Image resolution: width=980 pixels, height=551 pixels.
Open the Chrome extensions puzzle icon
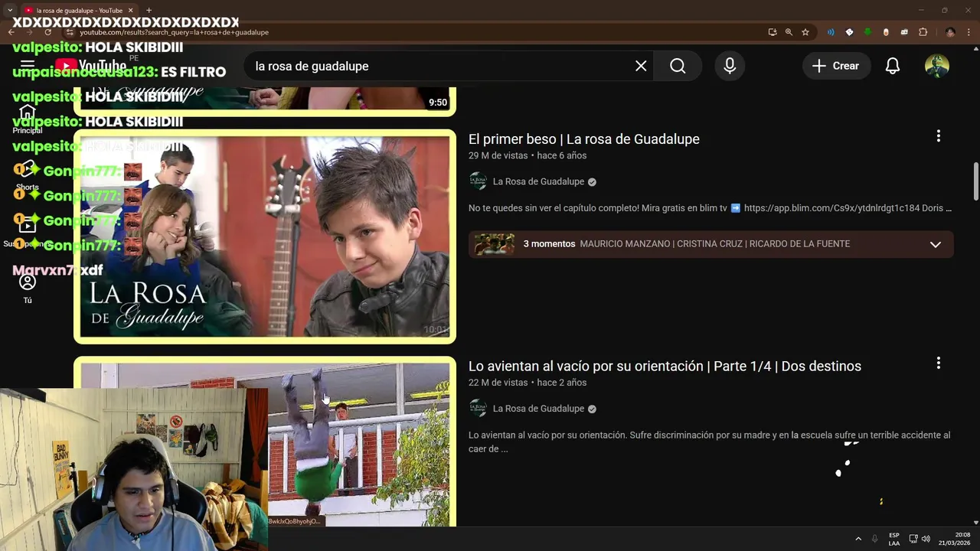(x=923, y=32)
